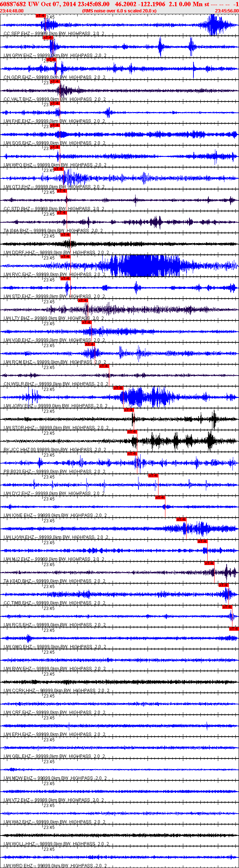This screenshot has width=239, height=868.
Task: Click the CC.TIMB.EHZ station label
Action: click(x=55, y=603)
